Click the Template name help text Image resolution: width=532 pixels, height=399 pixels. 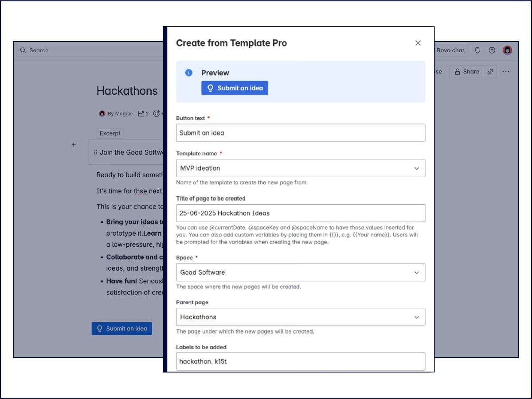[242, 182]
